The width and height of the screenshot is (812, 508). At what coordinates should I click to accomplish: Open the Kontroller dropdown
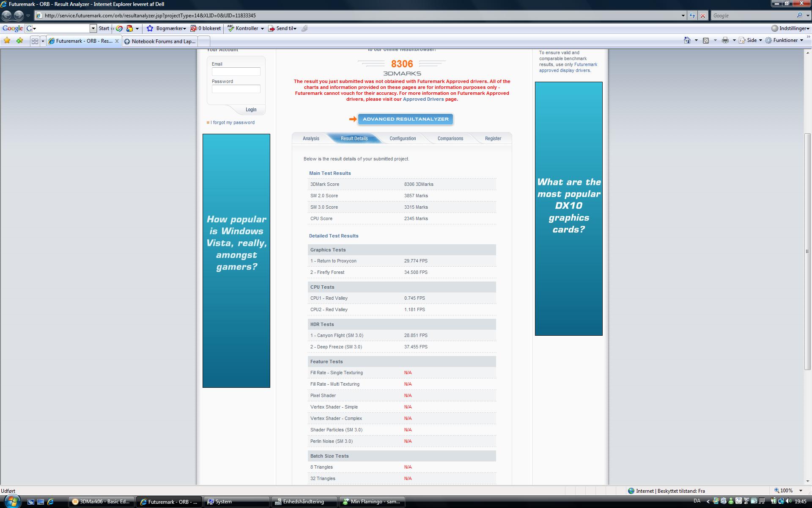(262, 29)
